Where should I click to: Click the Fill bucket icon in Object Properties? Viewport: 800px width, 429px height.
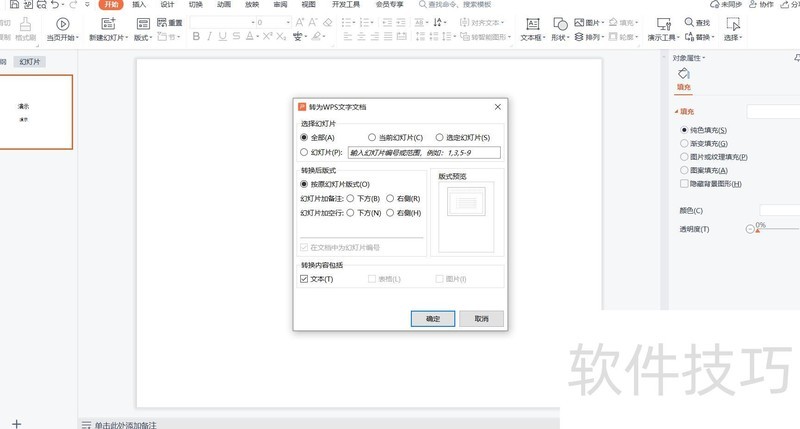coord(684,74)
